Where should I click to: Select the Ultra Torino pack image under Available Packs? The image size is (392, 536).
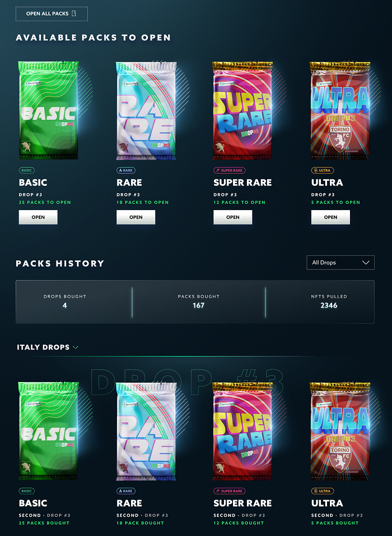[340, 110]
